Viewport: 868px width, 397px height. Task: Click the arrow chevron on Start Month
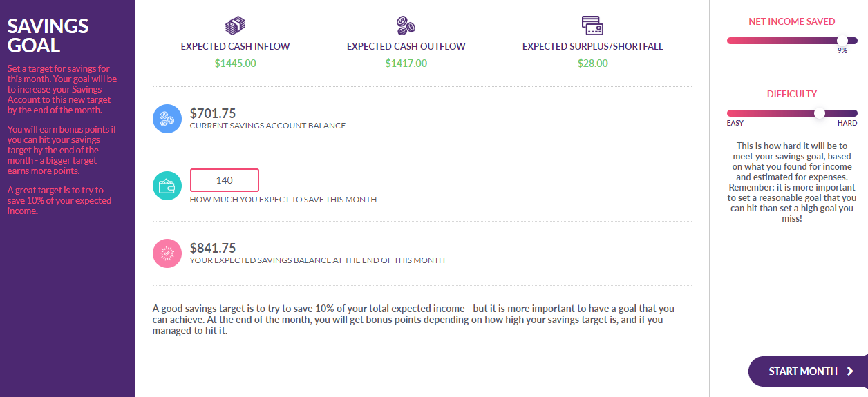(851, 371)
